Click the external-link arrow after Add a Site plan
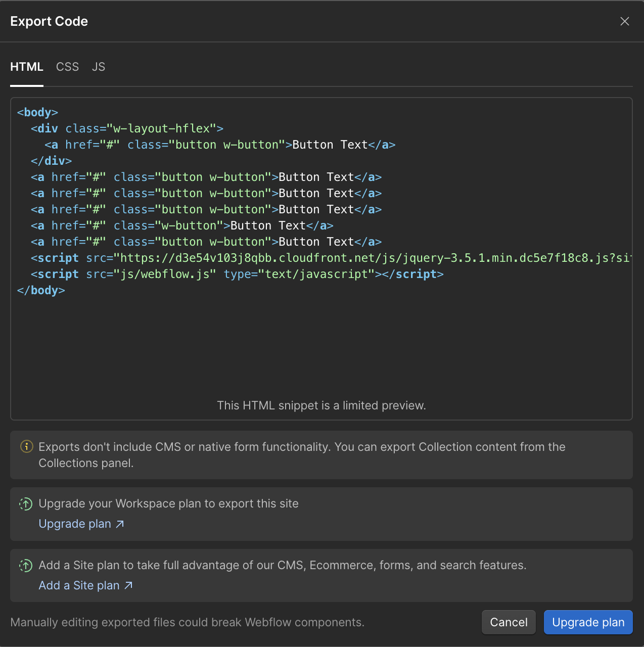The image size is (644, 647). [x=128, y=585]
